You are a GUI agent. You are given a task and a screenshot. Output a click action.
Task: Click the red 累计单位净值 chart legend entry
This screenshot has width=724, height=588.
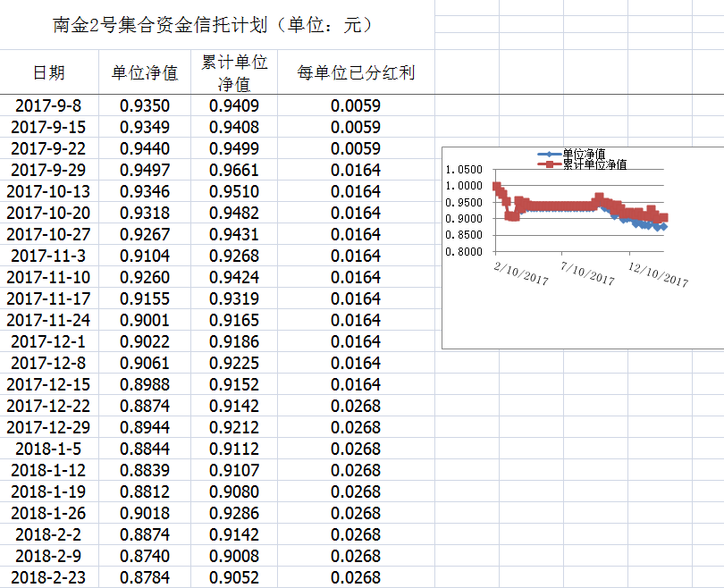point(590,164)
